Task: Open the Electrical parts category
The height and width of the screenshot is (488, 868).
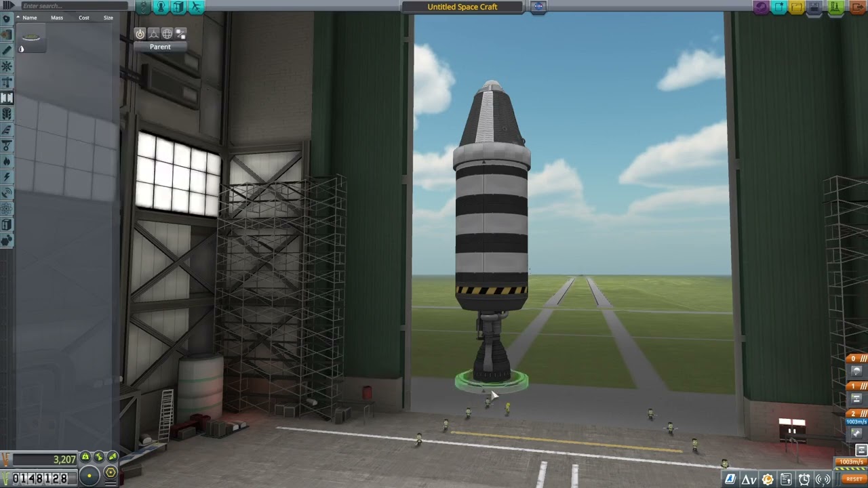Action: point(7,177)
